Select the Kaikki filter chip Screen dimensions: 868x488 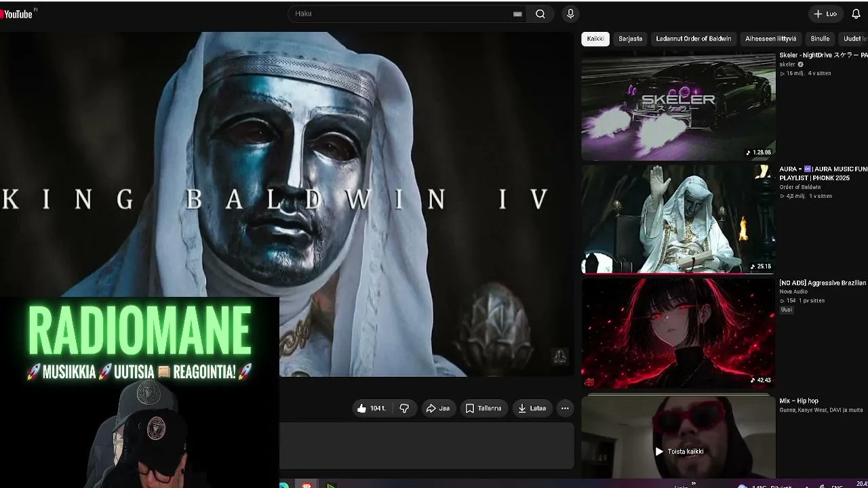coord(595,39)
